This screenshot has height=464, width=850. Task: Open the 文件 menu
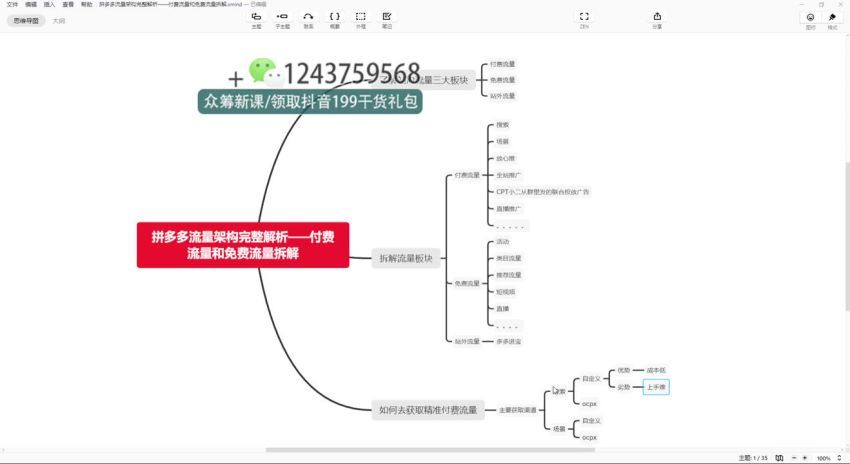coord(12,4)
